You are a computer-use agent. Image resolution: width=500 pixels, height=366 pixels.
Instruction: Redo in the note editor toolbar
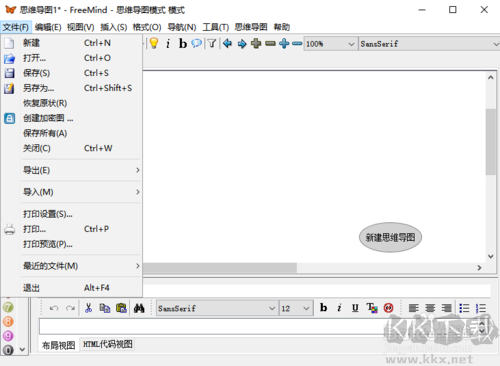click(70, 308)
